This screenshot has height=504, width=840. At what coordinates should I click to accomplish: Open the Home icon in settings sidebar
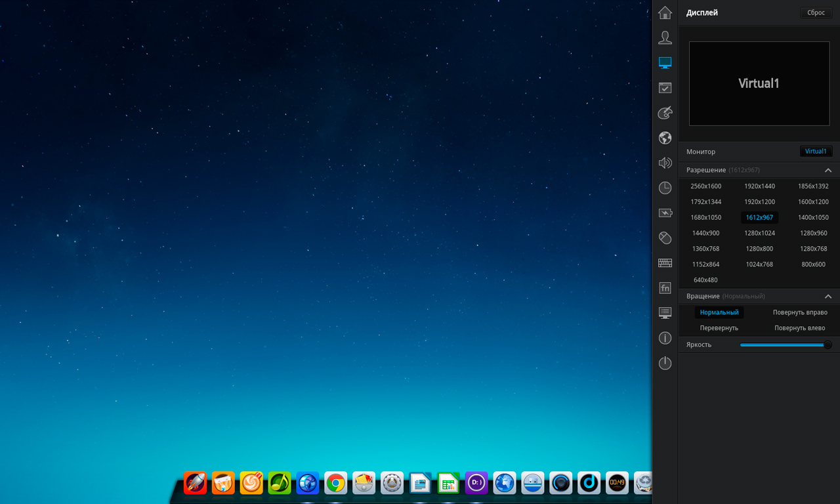tap(665, 12)
